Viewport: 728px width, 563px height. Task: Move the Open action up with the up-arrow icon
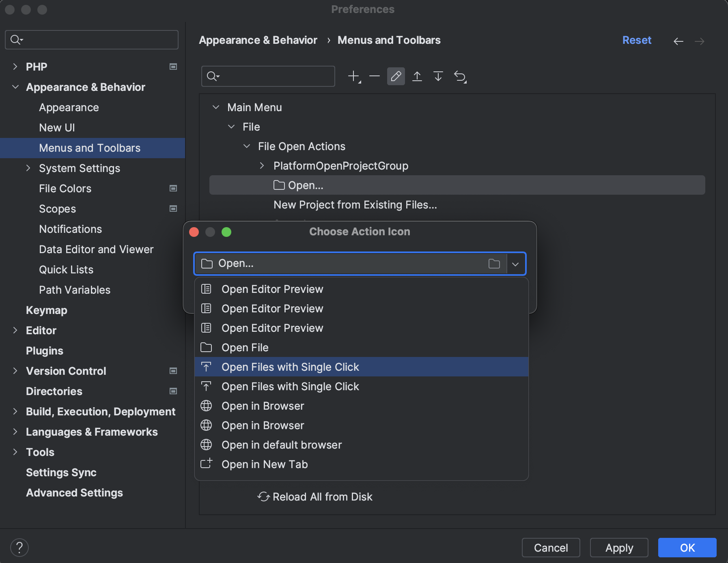[x=417, y=76]
